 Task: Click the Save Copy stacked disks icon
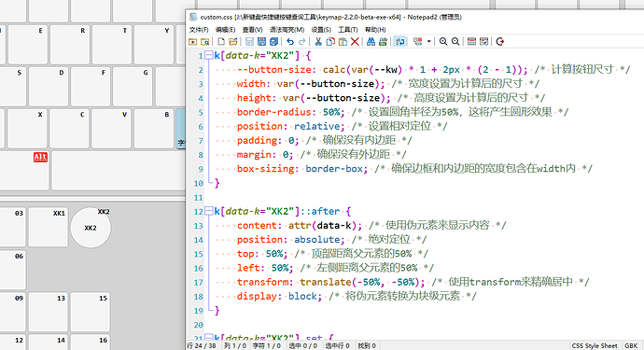[x=274, y=41]
